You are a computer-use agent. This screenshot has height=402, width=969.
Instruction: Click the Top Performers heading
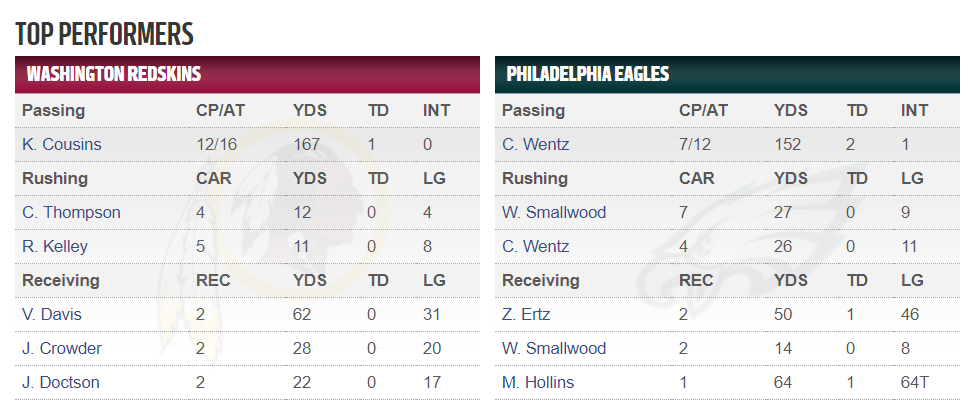pos(104,34)
